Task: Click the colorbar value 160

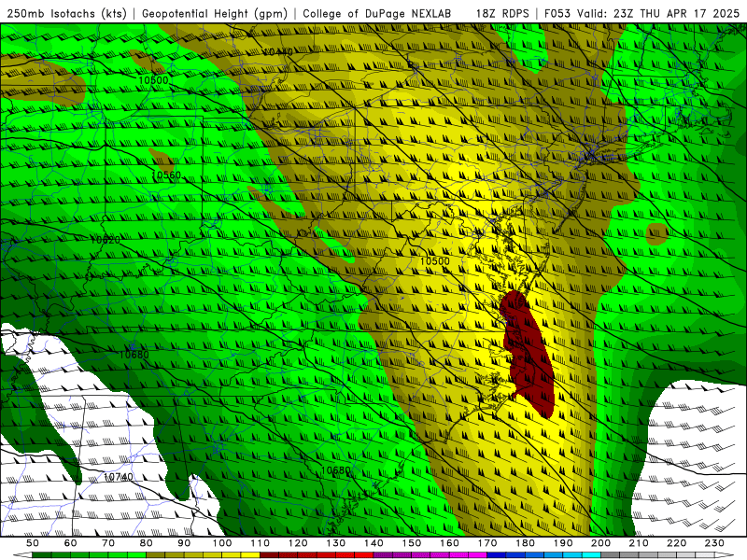Action: pos(449,543)
